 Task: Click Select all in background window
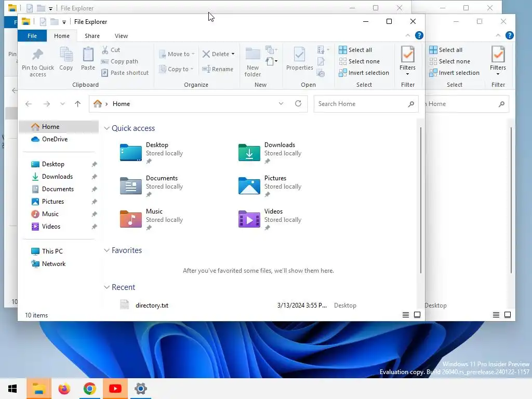point(446,50)
